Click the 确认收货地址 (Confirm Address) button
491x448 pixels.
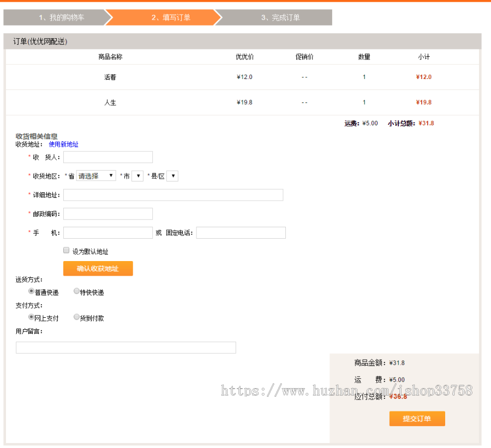98,268
